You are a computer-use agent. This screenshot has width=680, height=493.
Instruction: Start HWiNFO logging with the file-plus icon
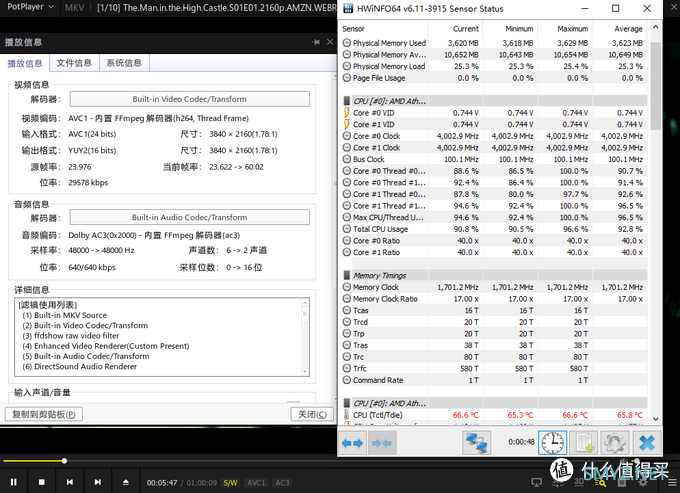pyautogui.click(x=584, y=443)
